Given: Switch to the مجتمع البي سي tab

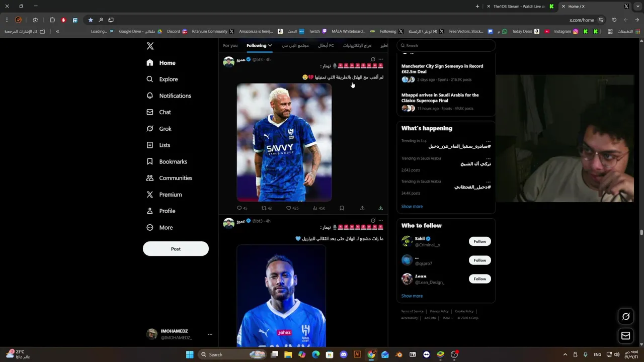Looking at the screenshot, I should click(x=295, y=46).
